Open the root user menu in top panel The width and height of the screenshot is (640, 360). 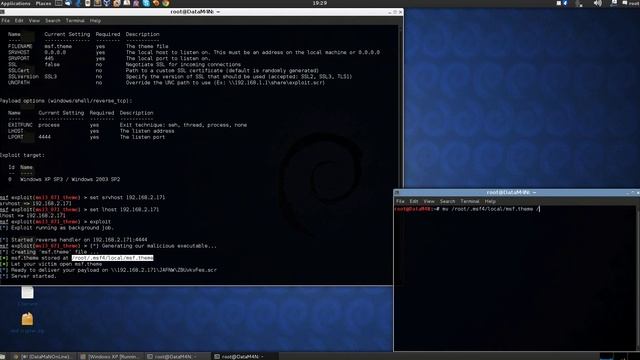click(631, 3)
